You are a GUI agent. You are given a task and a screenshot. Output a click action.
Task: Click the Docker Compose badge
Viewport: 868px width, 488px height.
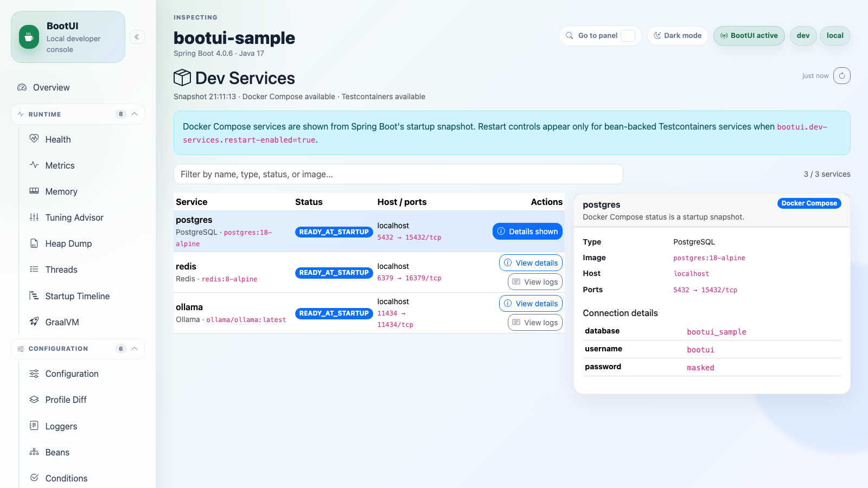click(809, 203)
